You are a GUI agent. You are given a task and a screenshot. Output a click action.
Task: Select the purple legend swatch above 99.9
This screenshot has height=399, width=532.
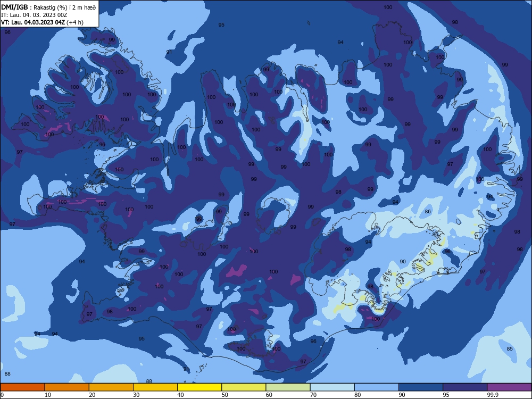click(509, 387)
